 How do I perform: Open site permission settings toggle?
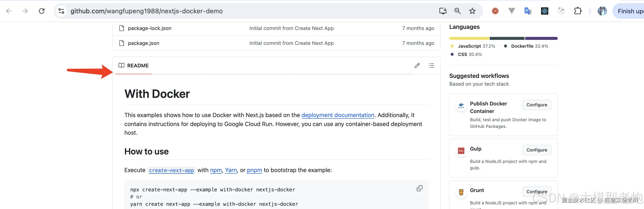61,11
